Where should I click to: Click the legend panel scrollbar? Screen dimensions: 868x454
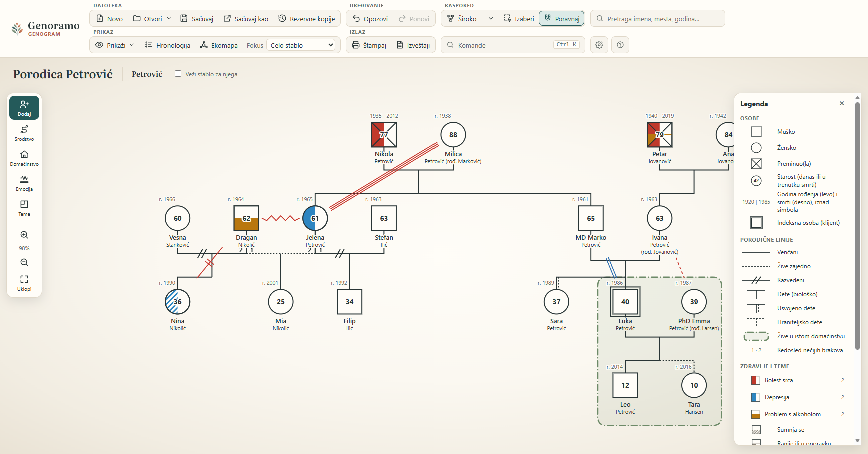coord(857,225)
